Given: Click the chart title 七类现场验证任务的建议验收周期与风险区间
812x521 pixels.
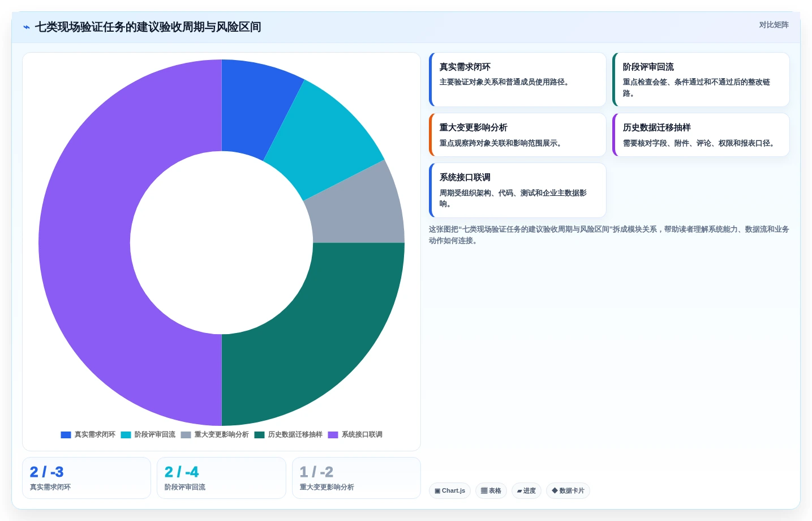Looking at the screenshot, I should pyautogui.click(x=148, y=27).
